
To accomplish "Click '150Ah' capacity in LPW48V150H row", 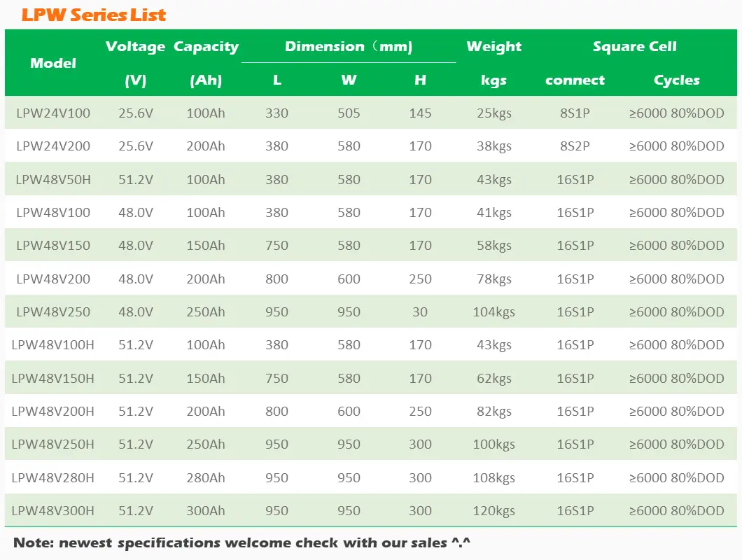I will 206,378.
